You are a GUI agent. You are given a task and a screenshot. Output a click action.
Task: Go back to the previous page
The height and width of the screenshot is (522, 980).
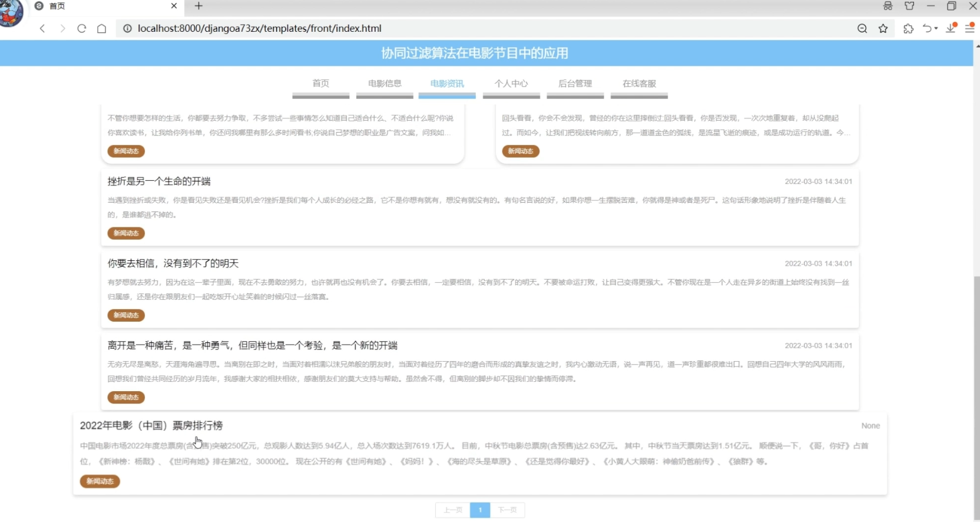coord(42,28)
